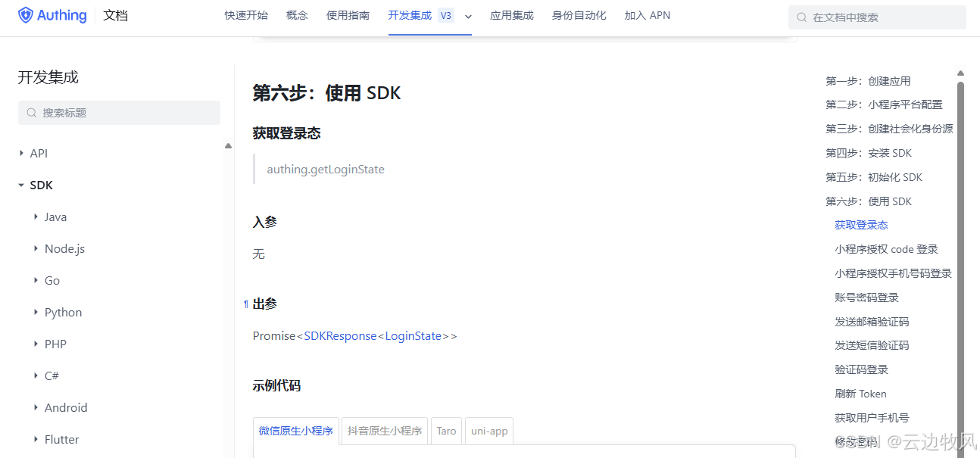Click the SDKResponse type link
980x458 pixels.
pos(339,335)
